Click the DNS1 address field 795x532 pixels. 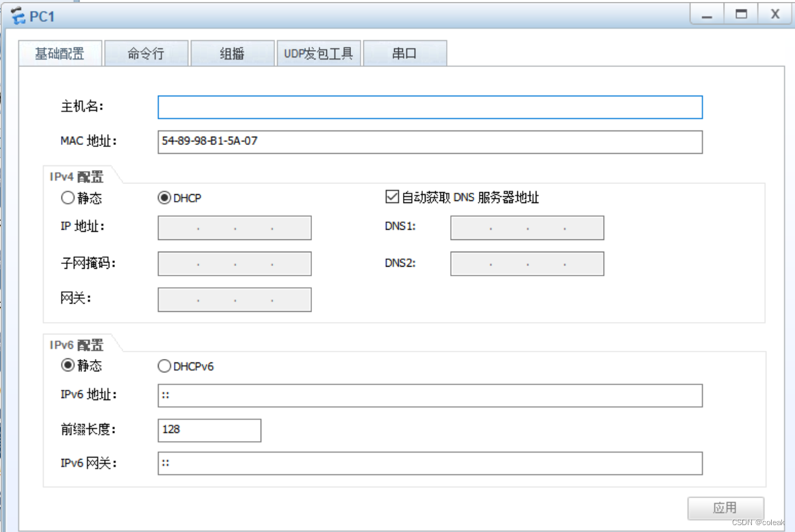pos(527,228)
